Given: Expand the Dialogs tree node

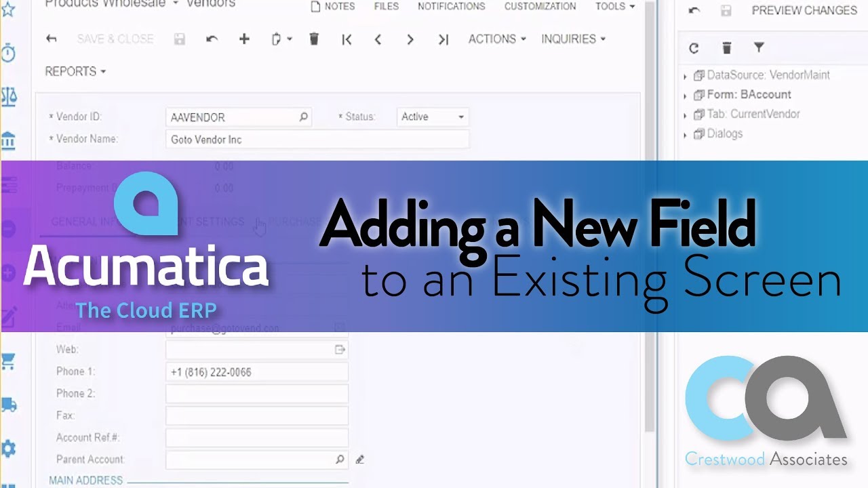Looking at the screenshot, I should pyautogui.click(x=686, y=135).
